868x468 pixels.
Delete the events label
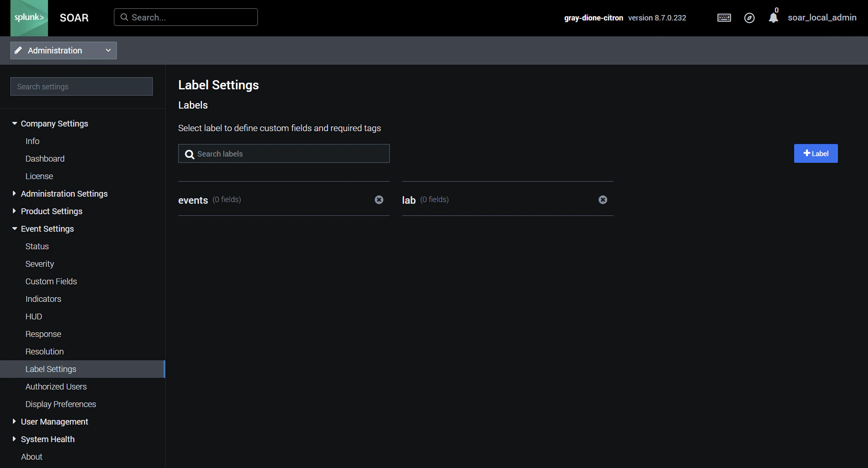tap(379, 200)
